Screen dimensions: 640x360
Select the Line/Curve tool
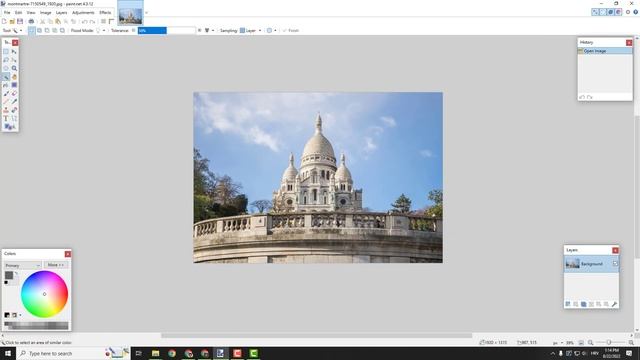click(x=14, y=118)
